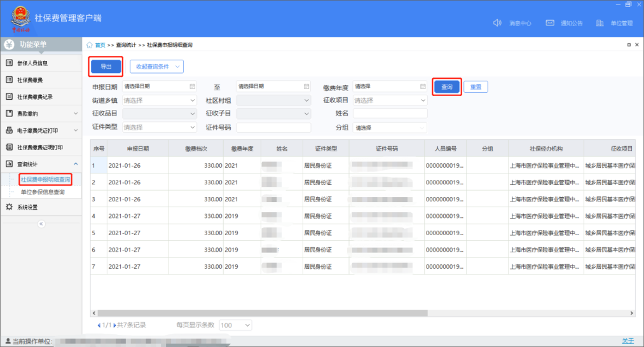Click the 系统设置 gear icon

click(x=10, y=207)
